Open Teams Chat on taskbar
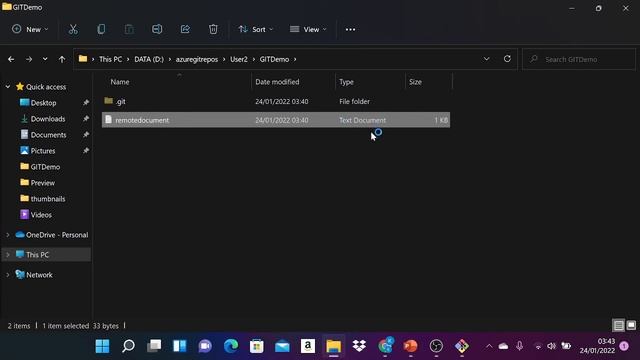The image size is (640, 360). [x=205, y=346]
